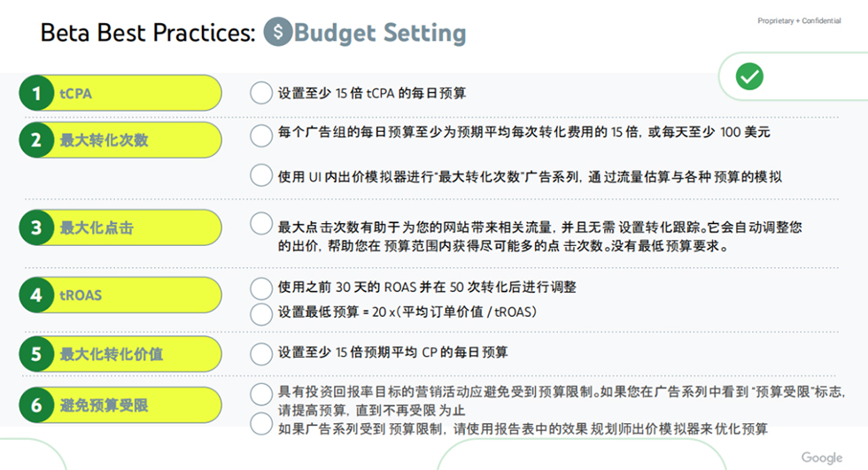
Task: Check the 15倍 tCPA 每日预算 circle
Action: 261,93
